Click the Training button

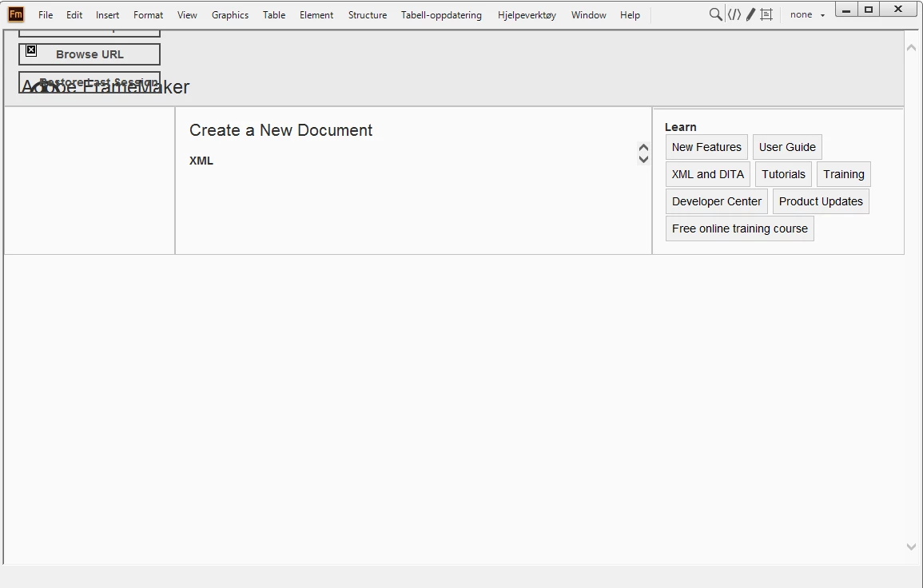pyautogui.click(x=844, y=174)
